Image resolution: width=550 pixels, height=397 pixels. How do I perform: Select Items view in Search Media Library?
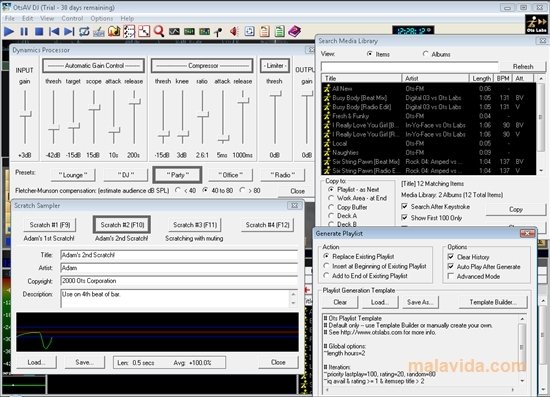369,54
